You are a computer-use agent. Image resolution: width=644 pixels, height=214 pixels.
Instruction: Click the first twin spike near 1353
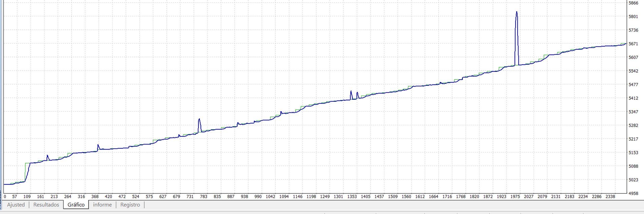click(351, 91)
